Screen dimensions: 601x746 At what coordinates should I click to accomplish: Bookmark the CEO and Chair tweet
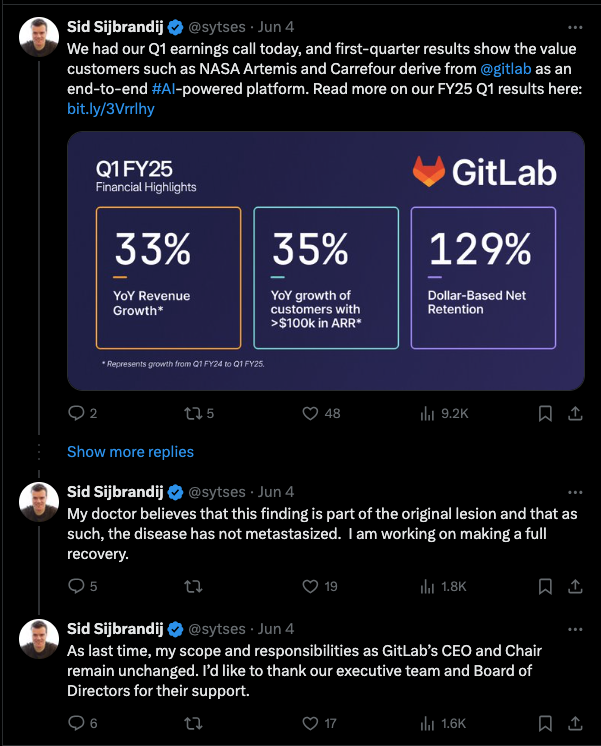(545, 724)
